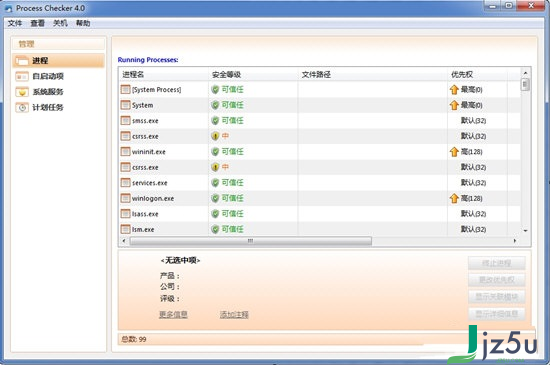This screenshot has height=365, width=550.
Task: Click the 计划任务 clock icon
Action: point(22,108)
